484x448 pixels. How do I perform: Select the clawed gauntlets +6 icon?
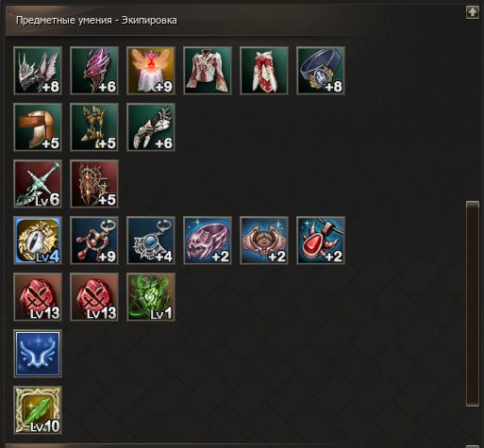(x=151, y=127)
